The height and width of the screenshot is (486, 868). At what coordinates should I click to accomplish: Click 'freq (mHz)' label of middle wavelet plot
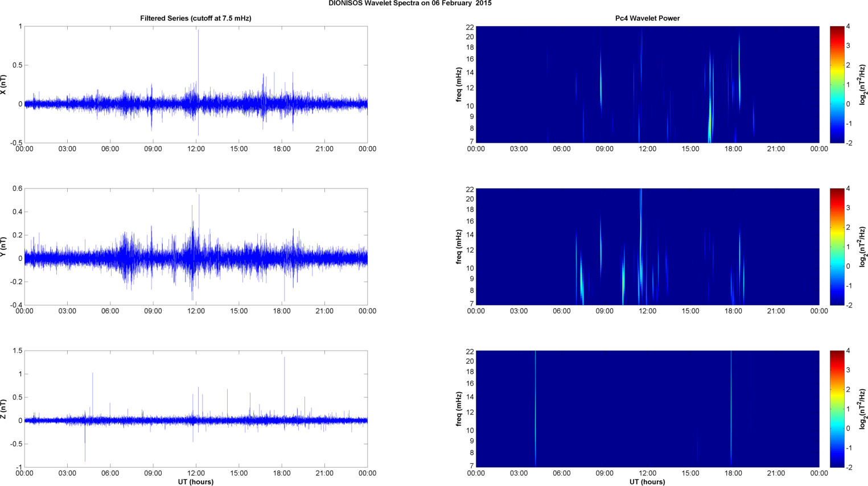tap(459, 246)
